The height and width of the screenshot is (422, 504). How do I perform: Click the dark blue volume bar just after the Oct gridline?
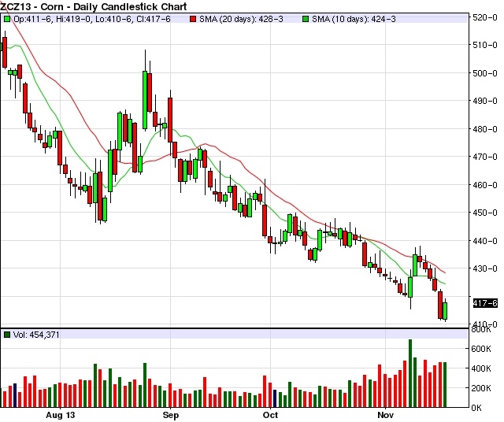click(275, 398)
